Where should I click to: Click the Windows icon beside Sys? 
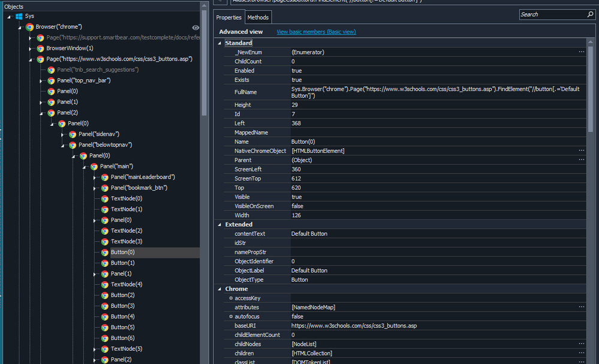pos(19,16)
